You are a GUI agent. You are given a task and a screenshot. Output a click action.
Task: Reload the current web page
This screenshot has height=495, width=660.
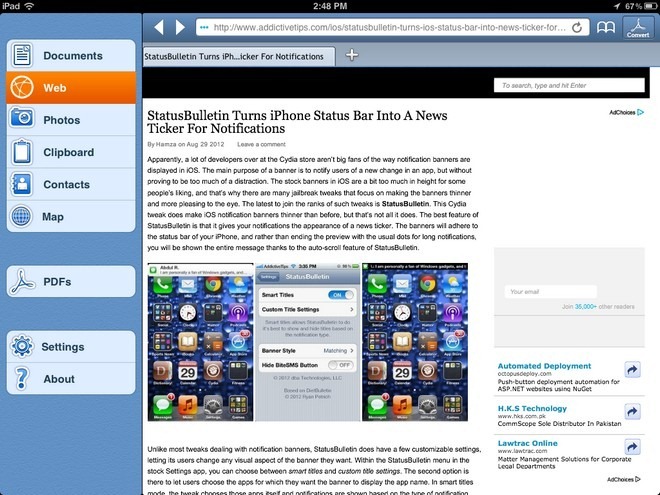(577, 28)
